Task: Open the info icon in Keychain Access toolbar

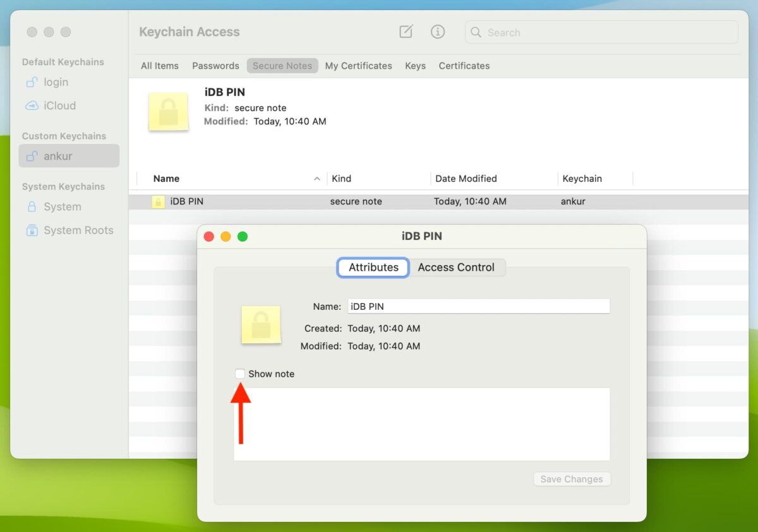Action: click(438, 32)
